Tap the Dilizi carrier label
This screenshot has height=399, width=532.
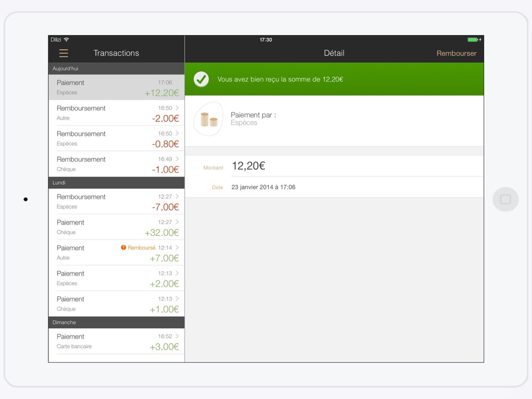(x=56, y=40)
